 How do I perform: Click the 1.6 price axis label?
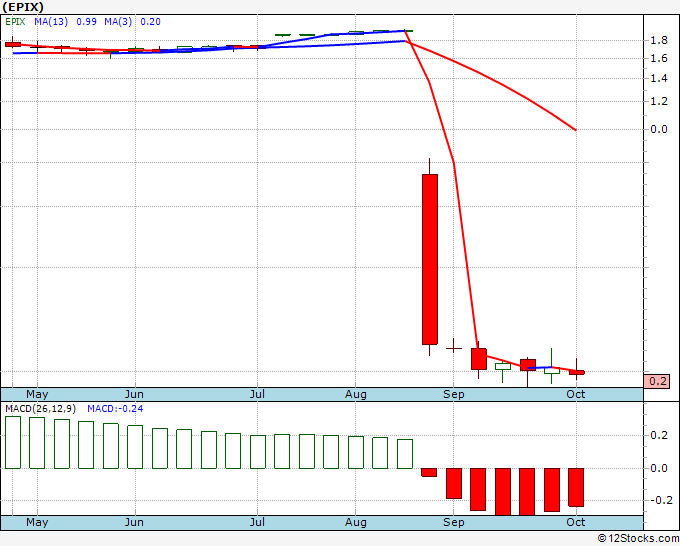[x=659, y=59]
